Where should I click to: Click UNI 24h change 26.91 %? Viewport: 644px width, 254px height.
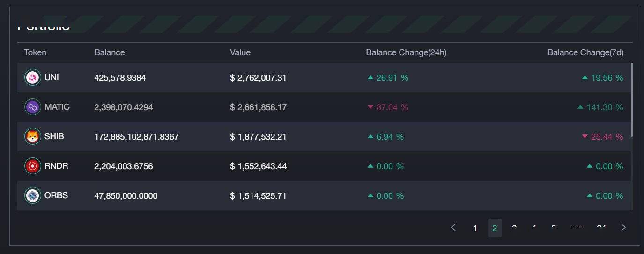(x=388, y=78)
